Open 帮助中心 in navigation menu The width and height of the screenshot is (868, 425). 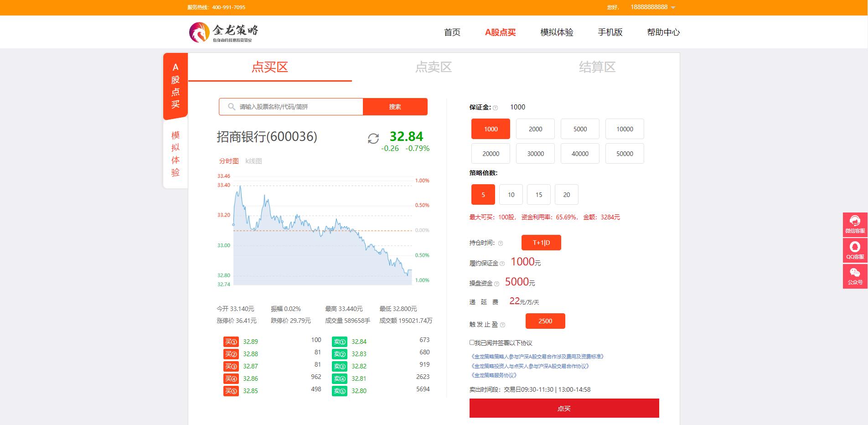(663, 32)
